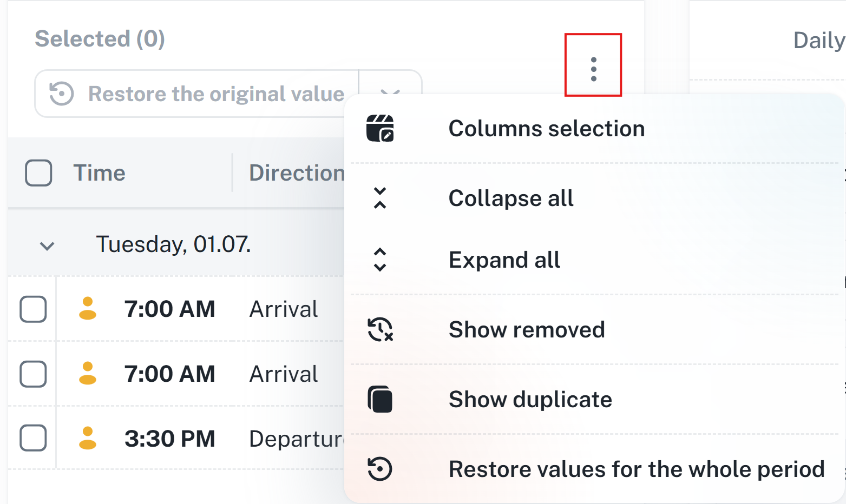
Task: Select Restore values for the whole period
Action: (636, 469)
